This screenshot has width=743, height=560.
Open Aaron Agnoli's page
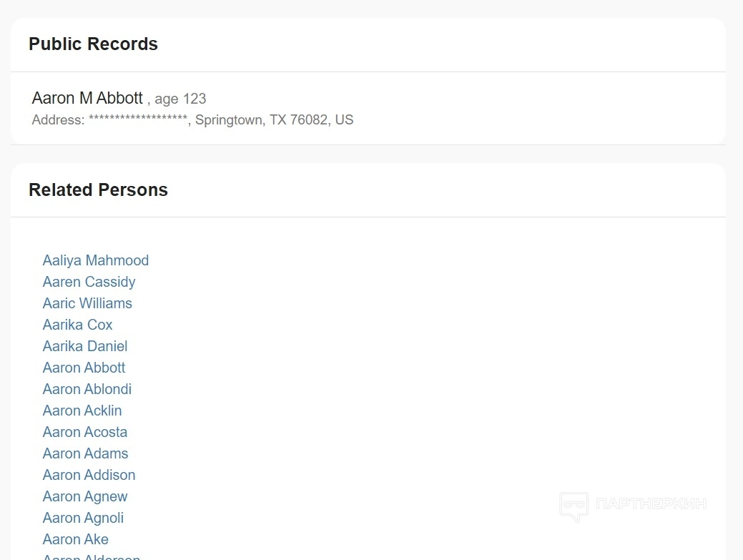point(83,518)
